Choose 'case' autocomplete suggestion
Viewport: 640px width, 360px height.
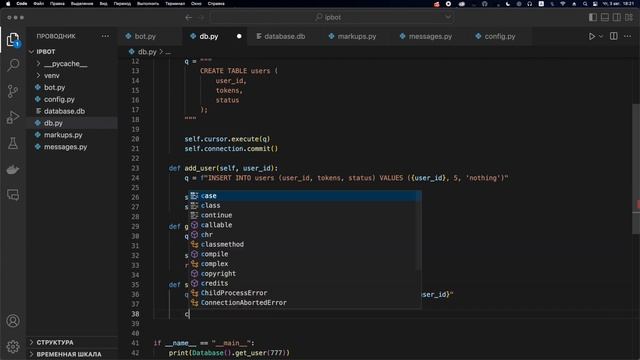pos(304,196)
